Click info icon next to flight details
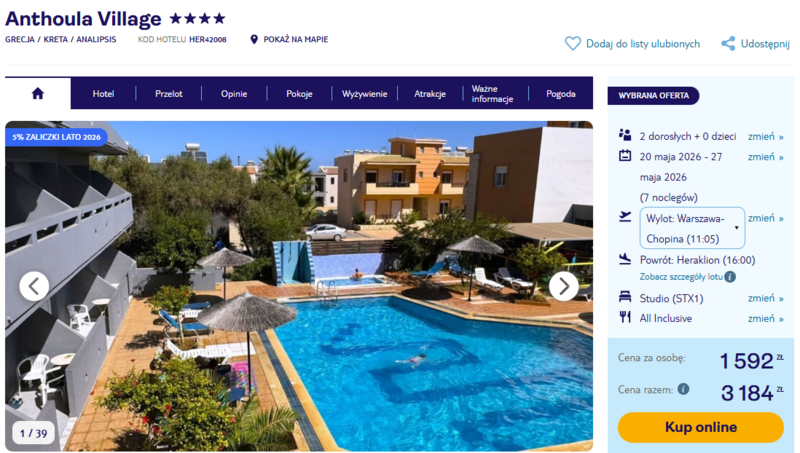 [x=730, y=277]
